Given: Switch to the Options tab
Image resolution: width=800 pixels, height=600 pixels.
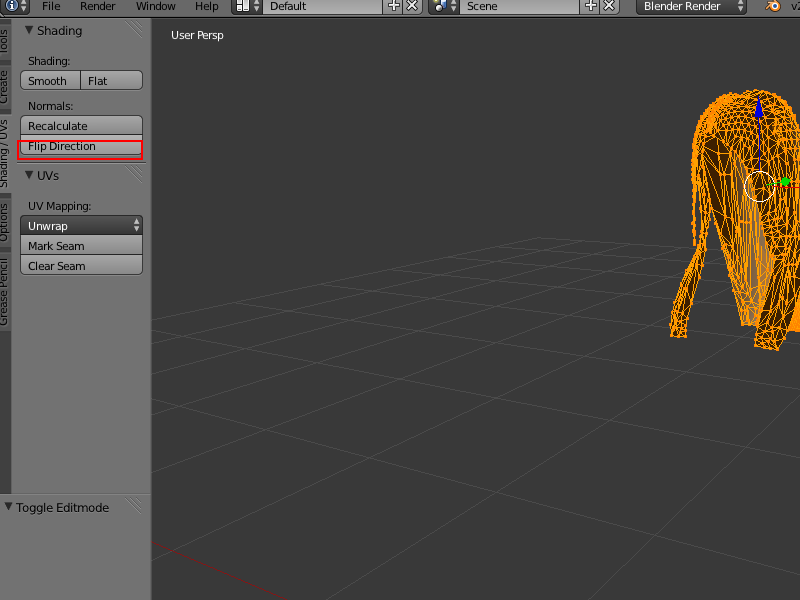Looking at the screenshot, I should (5, 222).
